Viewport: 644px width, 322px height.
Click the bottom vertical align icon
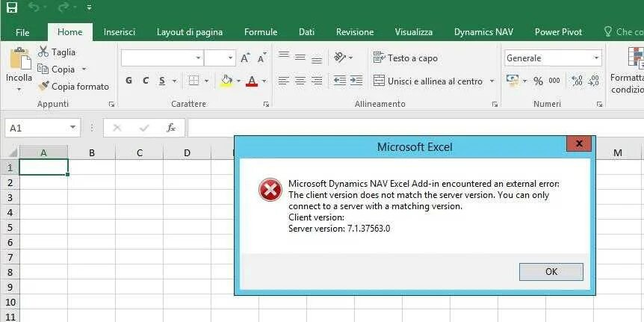317,59
